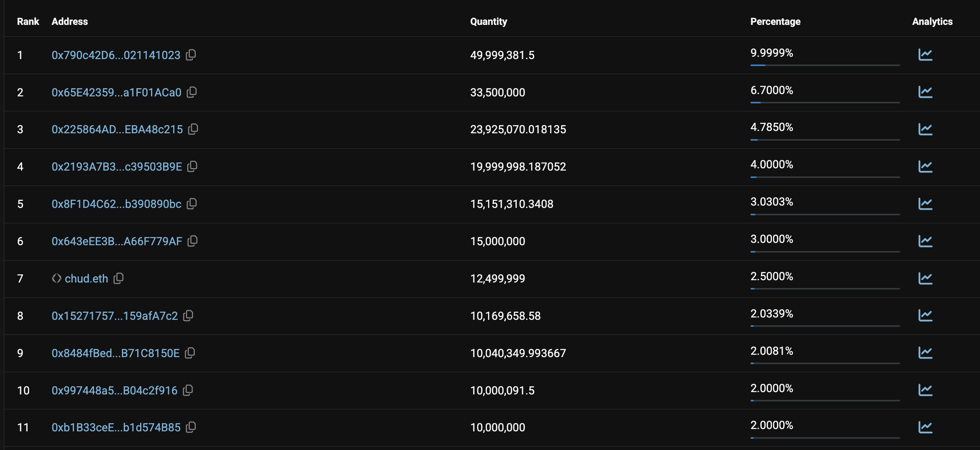Copy address 0x65E42359...a1F01ACa0

pos(192,92)
